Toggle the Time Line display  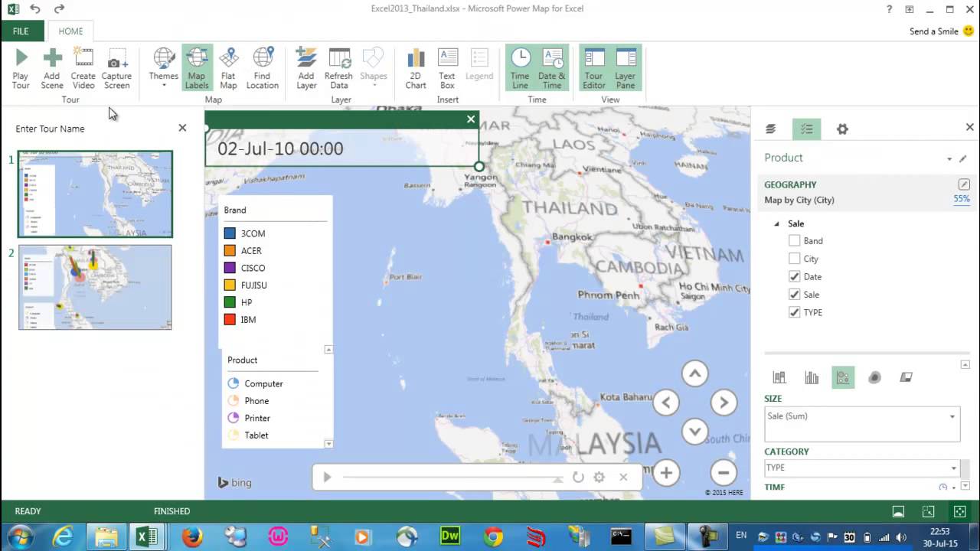click(x=520, y=68)
